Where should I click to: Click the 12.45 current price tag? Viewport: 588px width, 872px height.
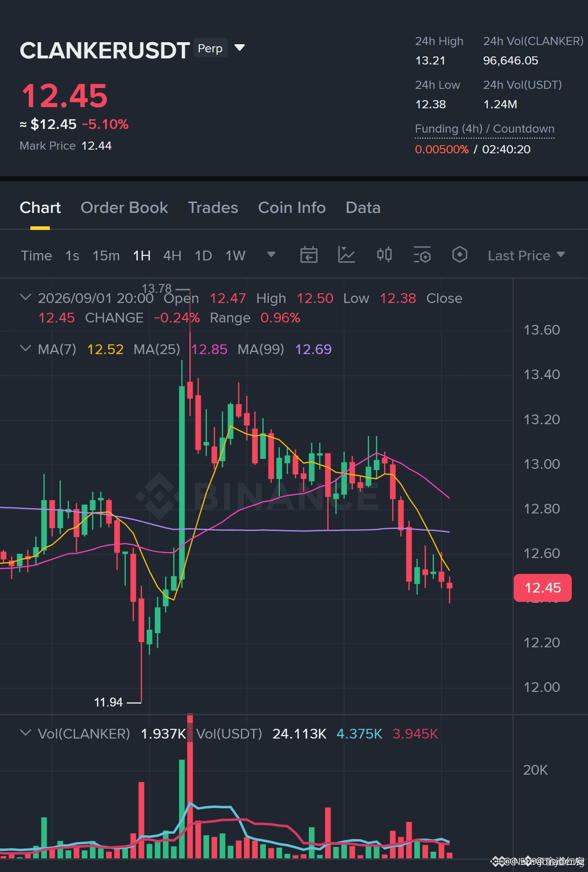pyautogui.click(x=543, y=588)
